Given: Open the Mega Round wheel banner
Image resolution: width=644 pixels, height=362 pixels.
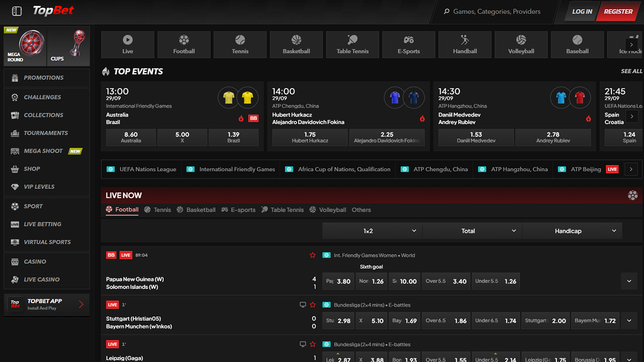Looking at the screenshot, I should (x=25, y=46).
